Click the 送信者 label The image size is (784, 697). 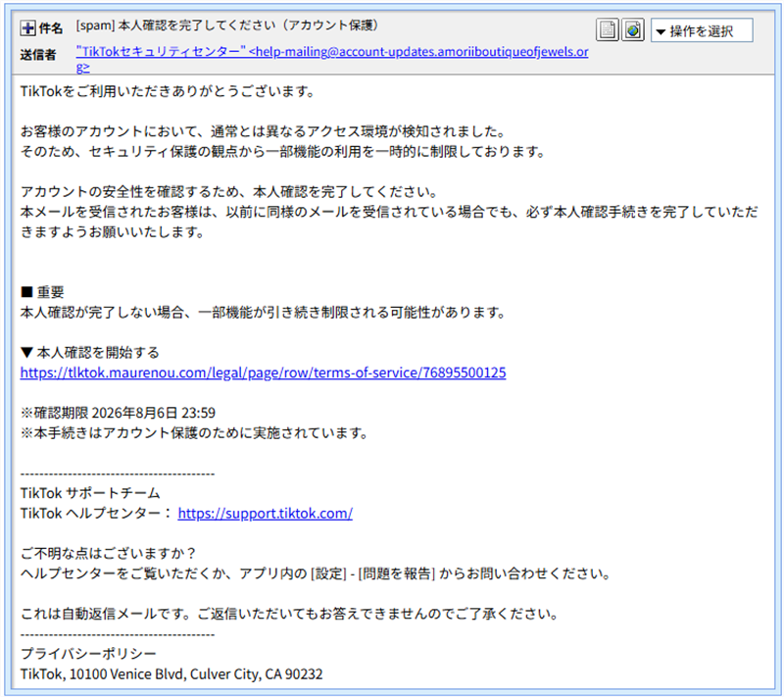click(x=38, y=55)
